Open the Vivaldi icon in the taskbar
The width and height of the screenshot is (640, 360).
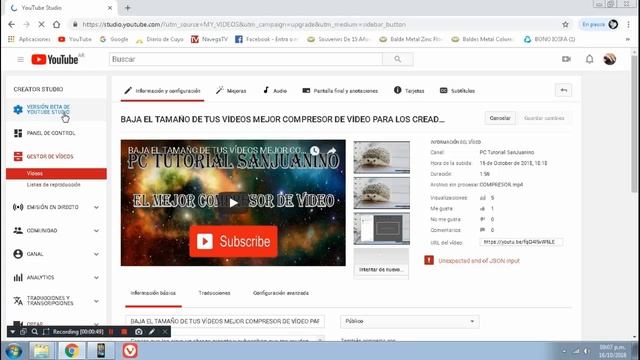pyautogui.click(x=130, y=351)
